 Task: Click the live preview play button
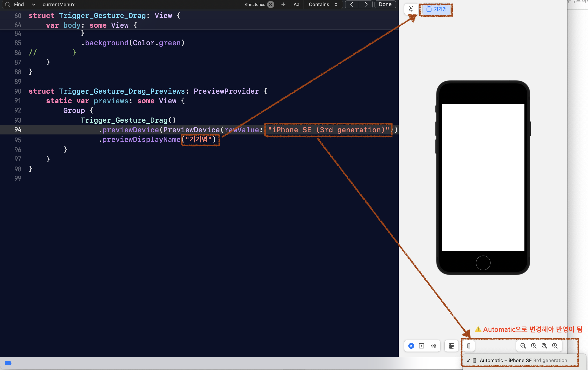pyautogui.click(x=411, y=346)
